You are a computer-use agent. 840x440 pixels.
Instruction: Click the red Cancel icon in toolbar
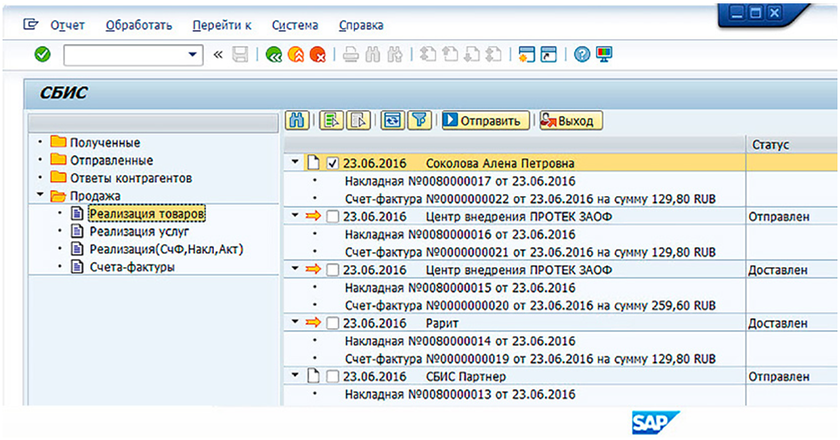317,55
